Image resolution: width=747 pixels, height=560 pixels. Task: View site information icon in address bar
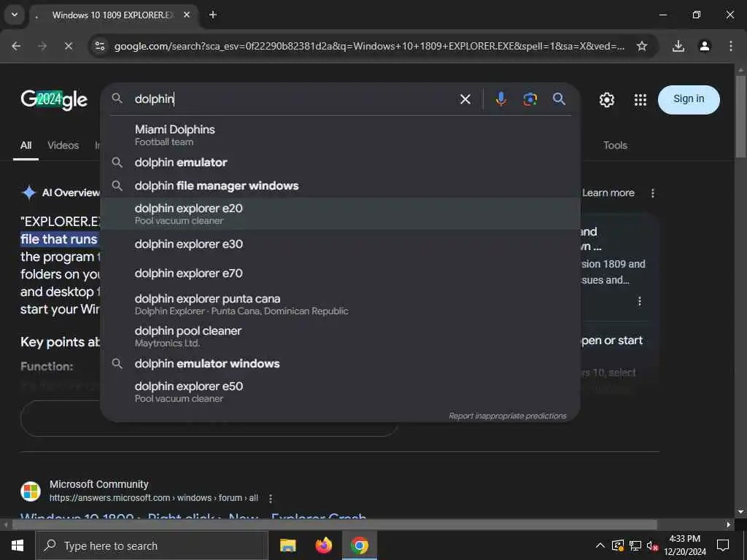[100, 46]
